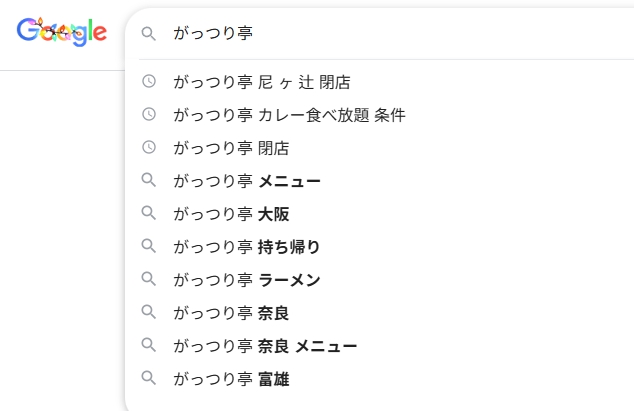Click the magnifier icon in search box
This screenshot has width=634, height=411.
(x=149, y=34)
